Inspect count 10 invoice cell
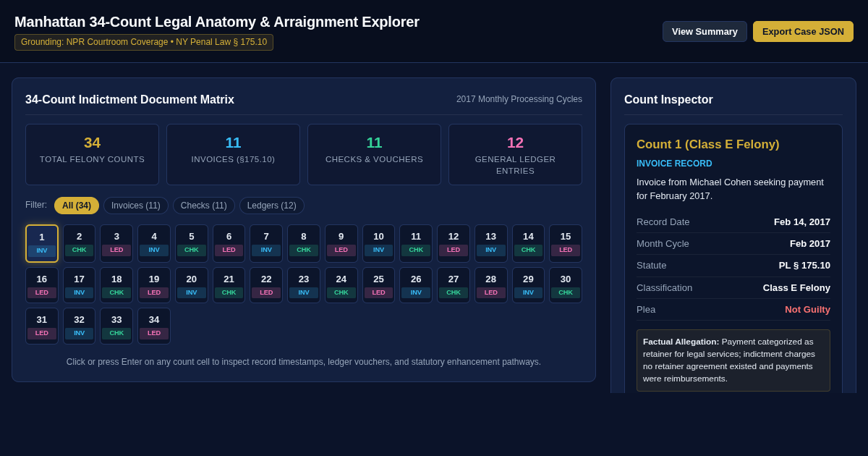This screenshot has width=868, height=456. click(x=378, y=243)
